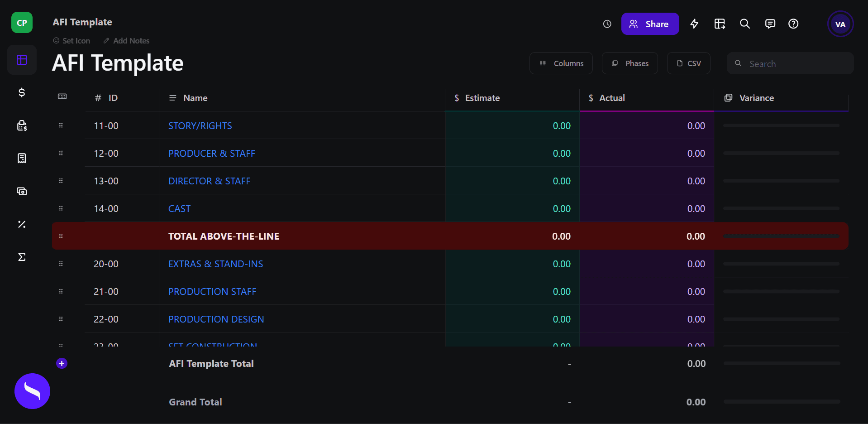Open the STORY/RIGHTS account link
Screen dimensions: 868x424
tap(200, 126)
